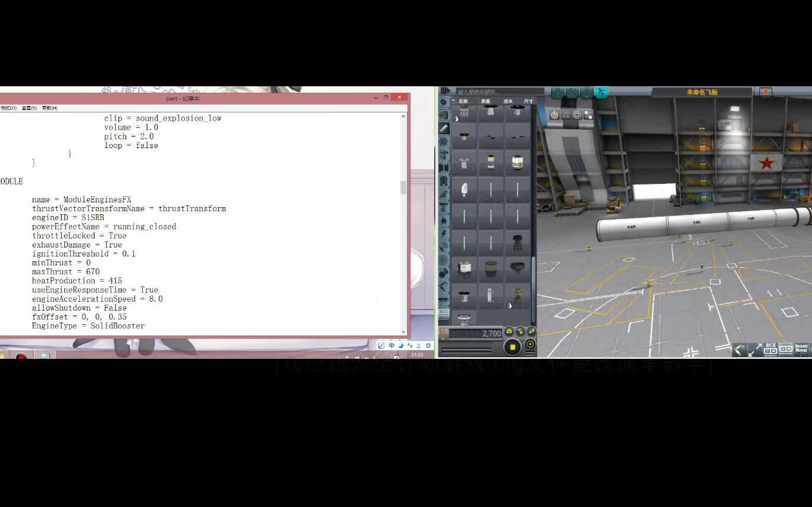
Task: Sort parts by 尺寸 size
Action: (528, 102)
